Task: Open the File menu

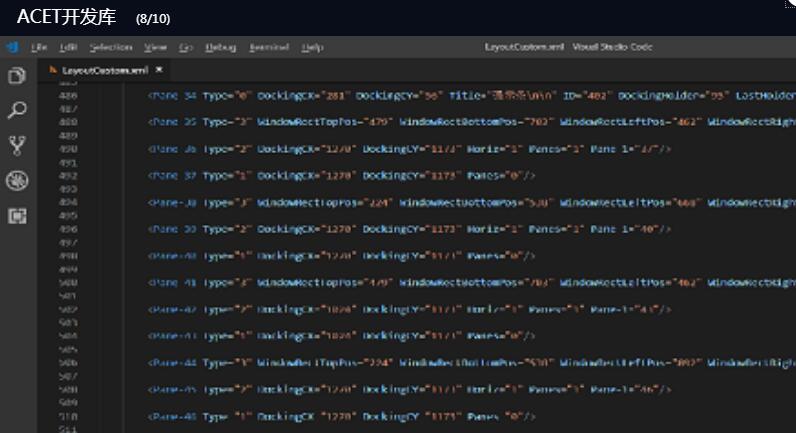Action: pos(39,47)
